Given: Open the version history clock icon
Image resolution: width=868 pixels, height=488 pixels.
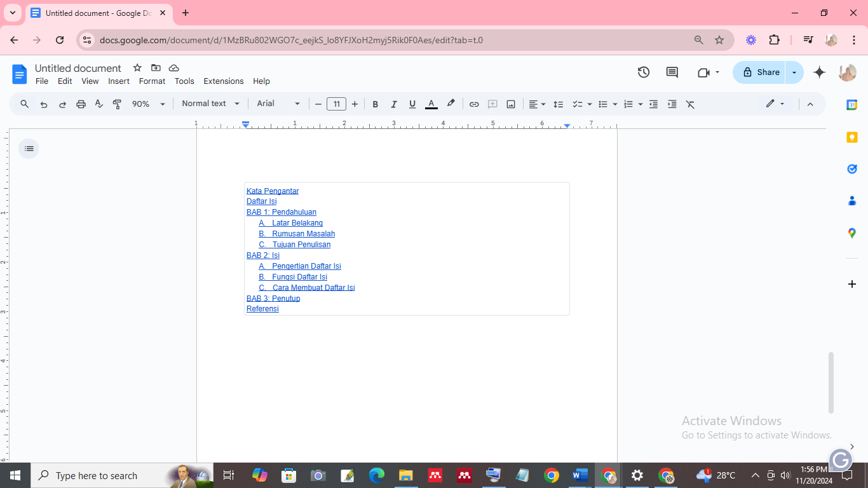Looking at the screenshot, I should click(x=644, y=72).
